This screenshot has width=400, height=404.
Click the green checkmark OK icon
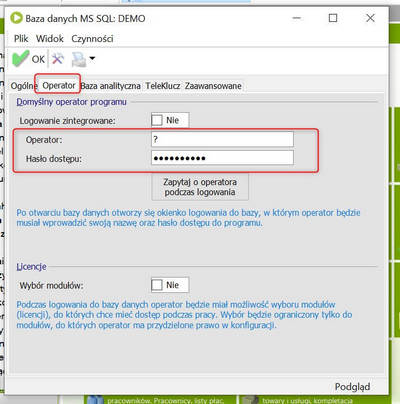coord(20,59)
